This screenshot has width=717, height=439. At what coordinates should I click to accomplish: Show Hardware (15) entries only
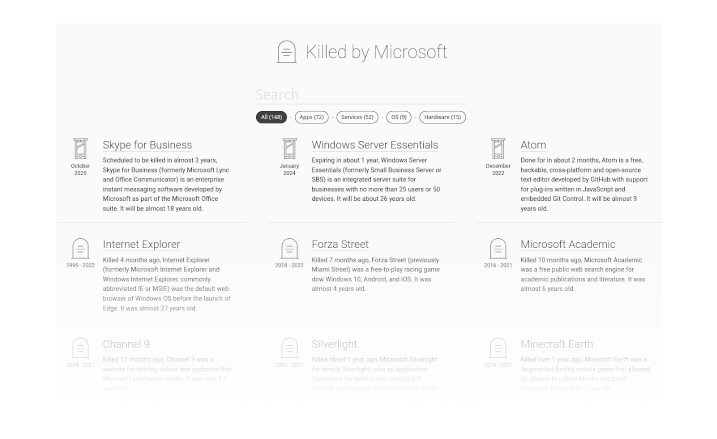[x=442, y=117]
